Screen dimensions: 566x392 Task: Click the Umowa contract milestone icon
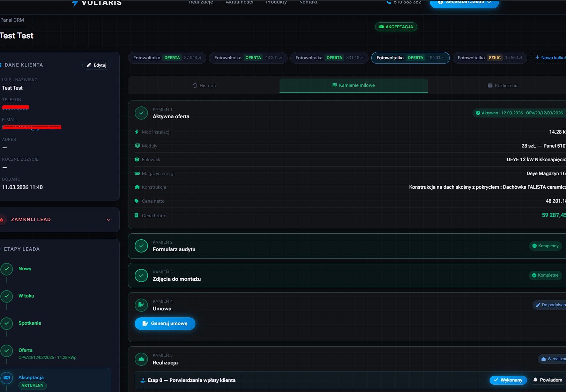tap(141, 305)
